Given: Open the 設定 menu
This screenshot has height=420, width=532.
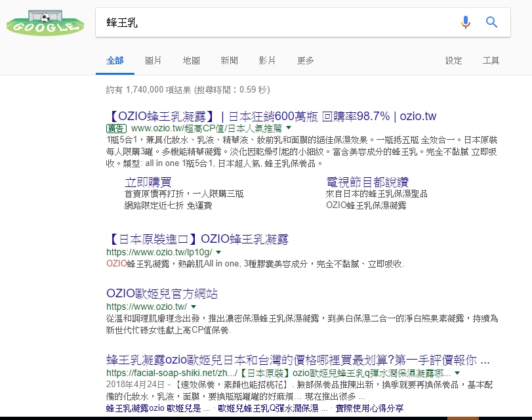Looking at the screenshot, I should click(x=454, y=60).
